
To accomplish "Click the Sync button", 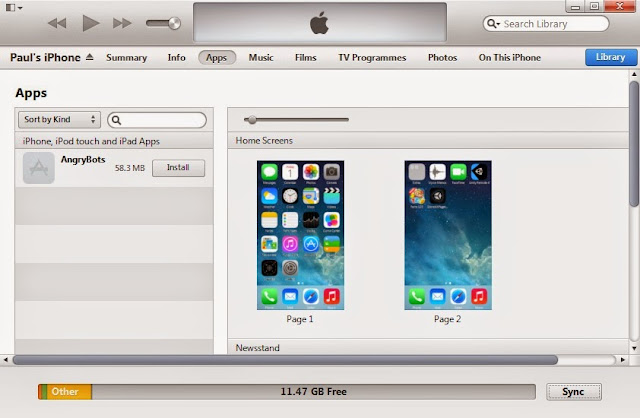I will (573, 392).
